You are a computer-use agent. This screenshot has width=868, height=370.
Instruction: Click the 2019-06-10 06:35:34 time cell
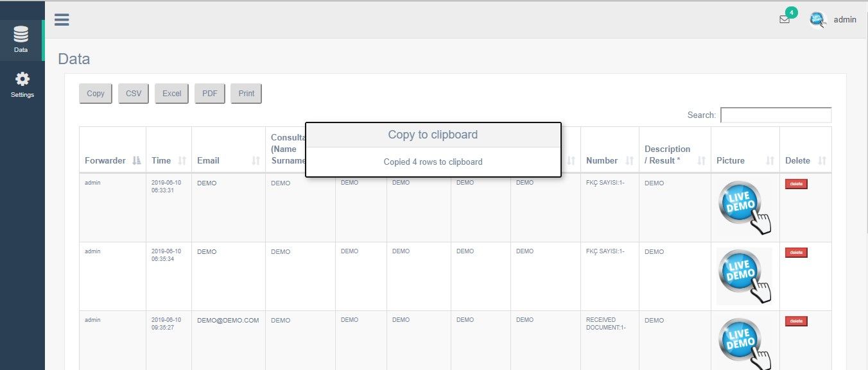tap(166, 255)
